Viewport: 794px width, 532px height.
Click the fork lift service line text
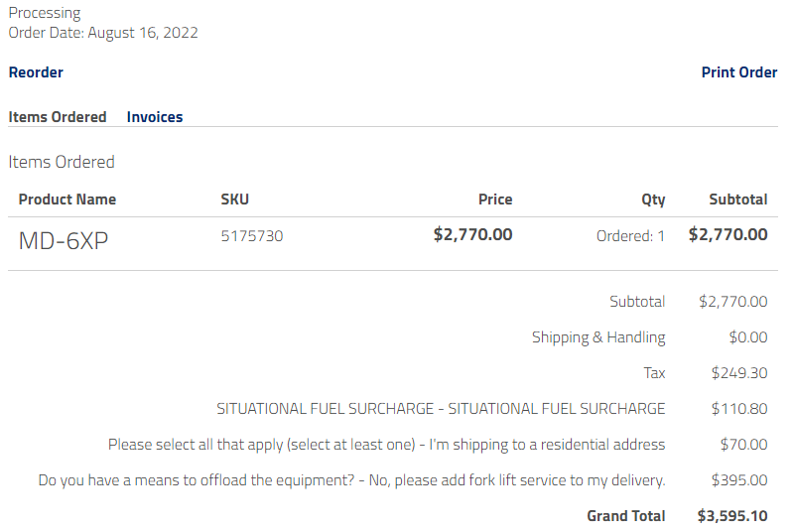click(351, 480)
